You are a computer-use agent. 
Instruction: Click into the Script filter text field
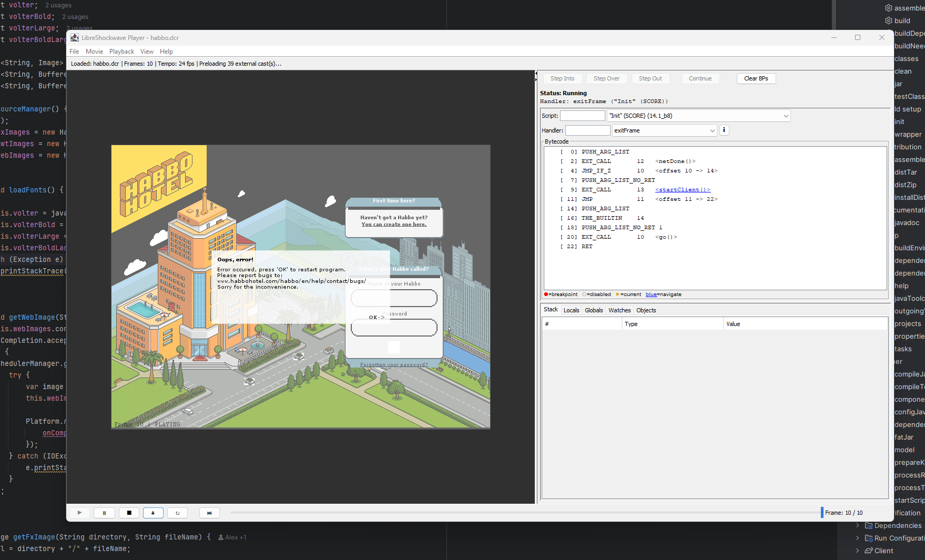point(583,116)
